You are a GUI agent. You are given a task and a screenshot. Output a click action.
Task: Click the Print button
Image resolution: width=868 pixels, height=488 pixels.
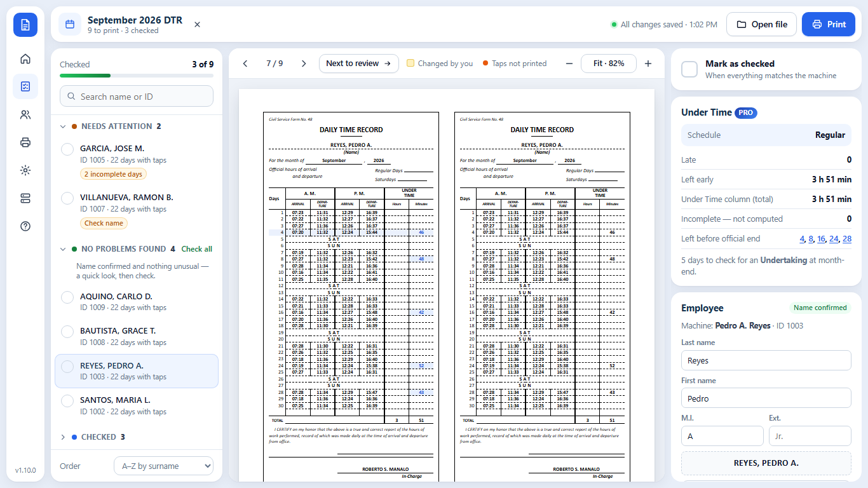[x=829, y=25]
